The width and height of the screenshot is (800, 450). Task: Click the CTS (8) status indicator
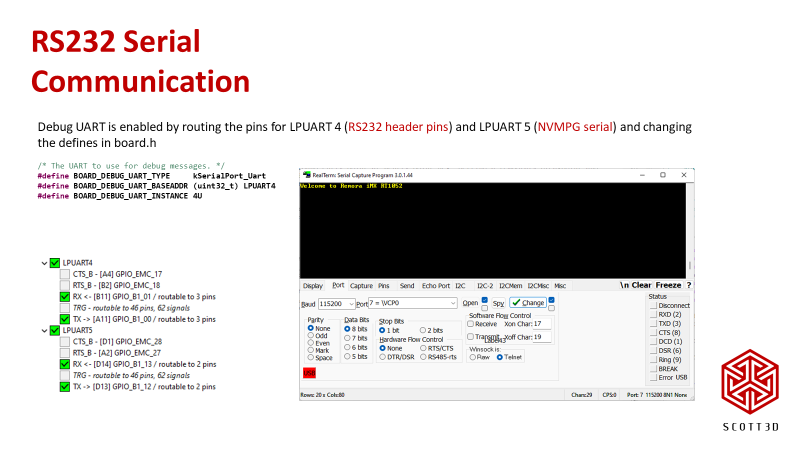pyautogui.click(x=653, y=333)
